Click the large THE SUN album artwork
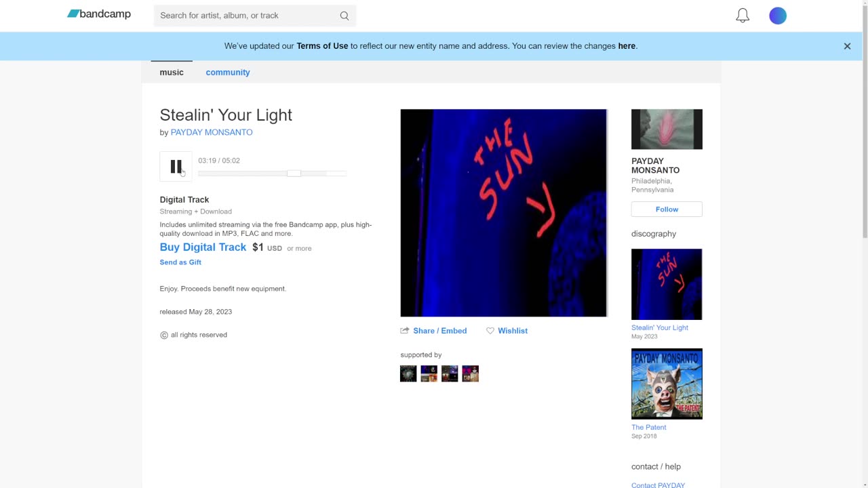Screen dimensions: 868x488 504,213
